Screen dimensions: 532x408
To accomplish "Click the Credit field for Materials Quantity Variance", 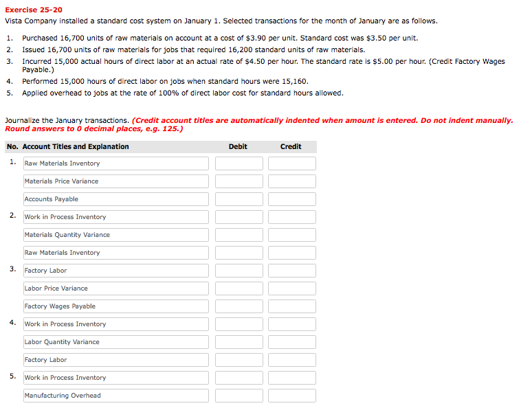I will (291, 235).
